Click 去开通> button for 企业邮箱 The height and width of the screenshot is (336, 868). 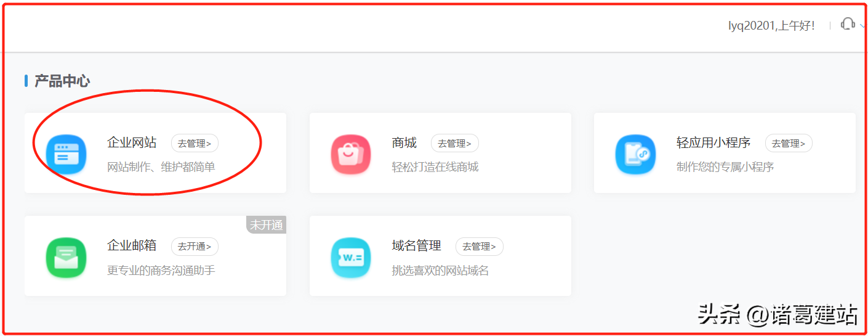tap(195, 247)
